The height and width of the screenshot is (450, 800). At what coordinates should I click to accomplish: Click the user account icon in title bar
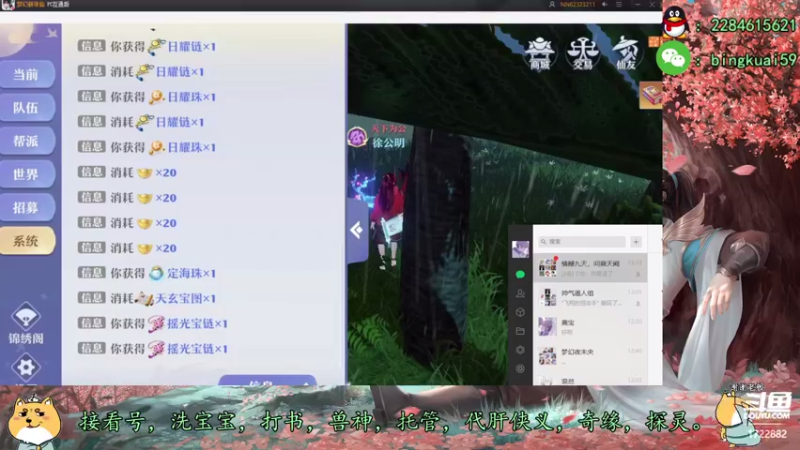coord(552,5)
